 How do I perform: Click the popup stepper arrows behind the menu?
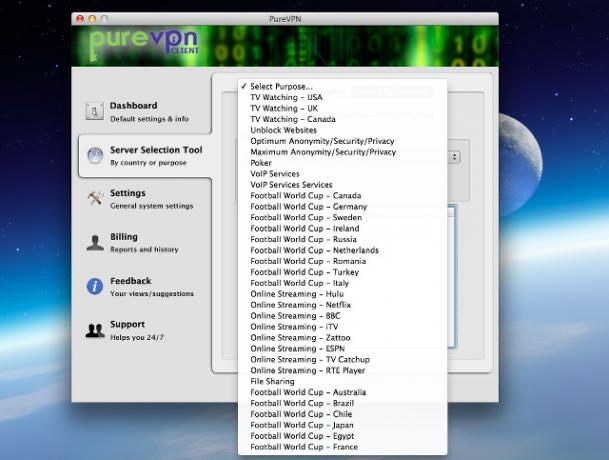[455, 157]
